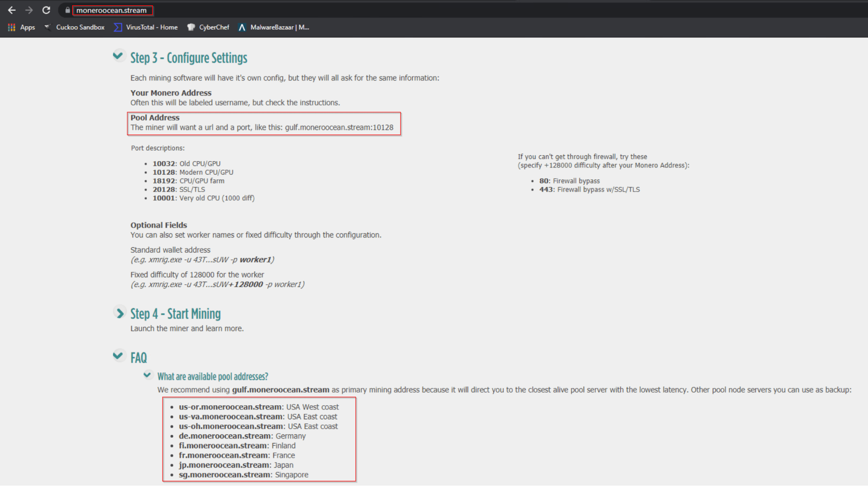The image size is (868, 486).
Task: Click the padlock site info icon
Action: (67, 10)
